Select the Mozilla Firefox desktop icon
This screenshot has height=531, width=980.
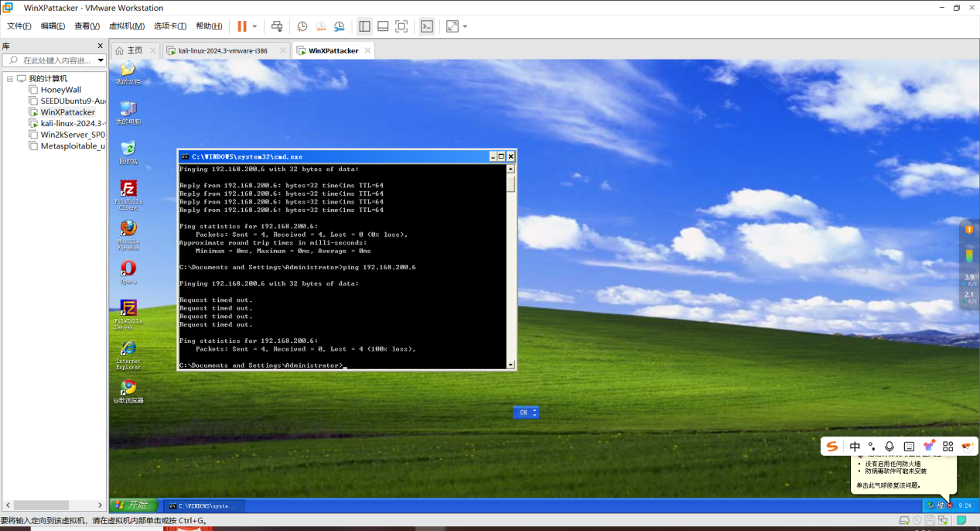[128, 235]
